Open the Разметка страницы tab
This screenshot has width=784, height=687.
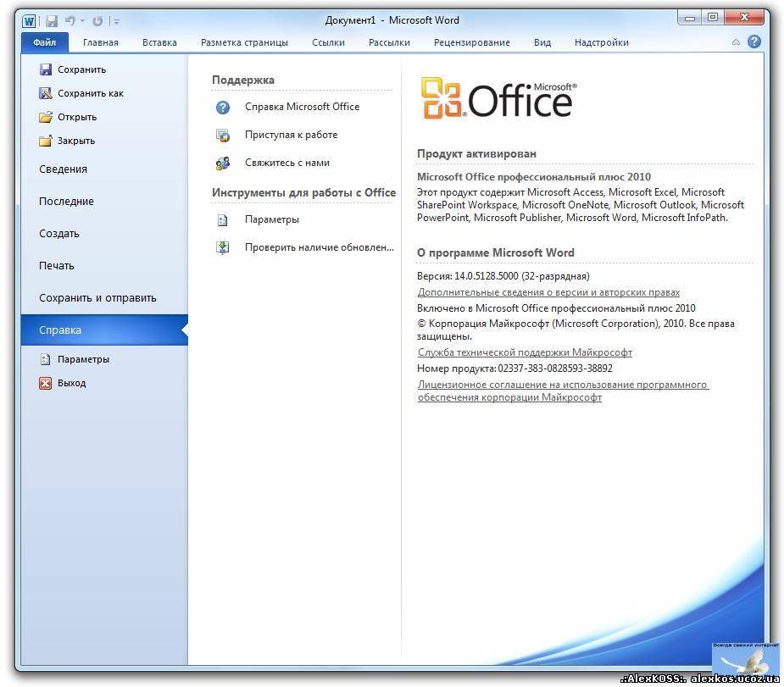click(244, 42)
